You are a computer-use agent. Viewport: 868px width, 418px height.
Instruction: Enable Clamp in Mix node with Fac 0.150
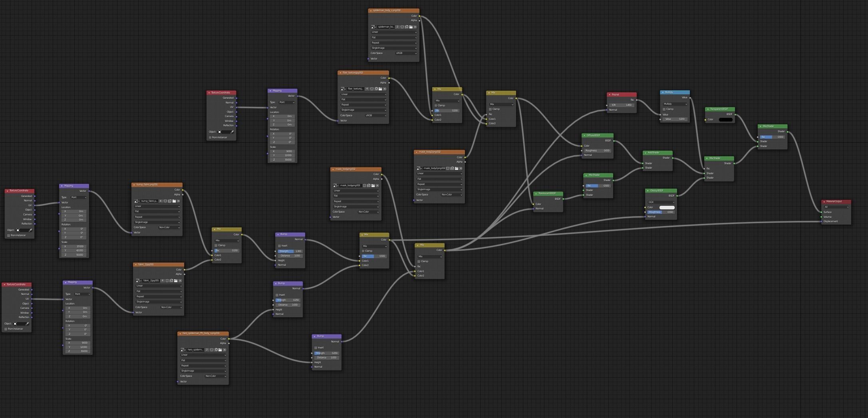216,245
